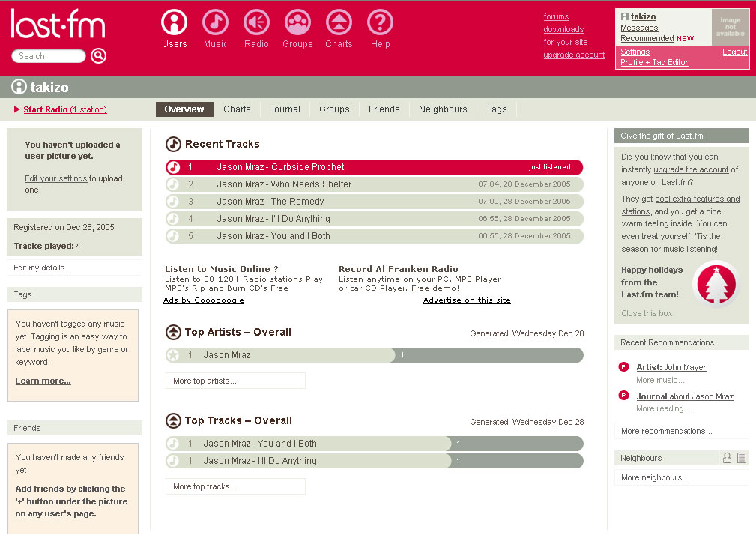Image resolution: width=756 pixels, height=535 pixels.
Task: Click the red icon beside Artist: John Mayer
Action: click(623, 367)
